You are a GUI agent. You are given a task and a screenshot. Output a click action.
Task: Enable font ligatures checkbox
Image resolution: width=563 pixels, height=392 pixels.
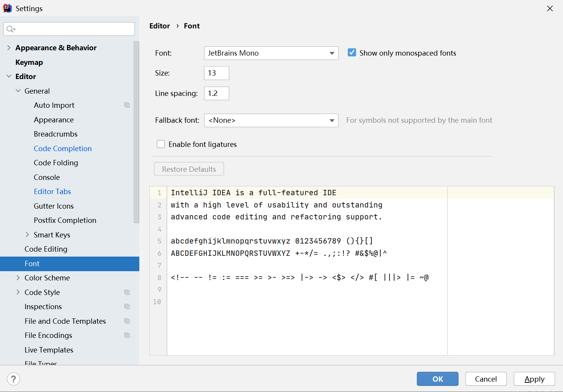pos(161,144)
